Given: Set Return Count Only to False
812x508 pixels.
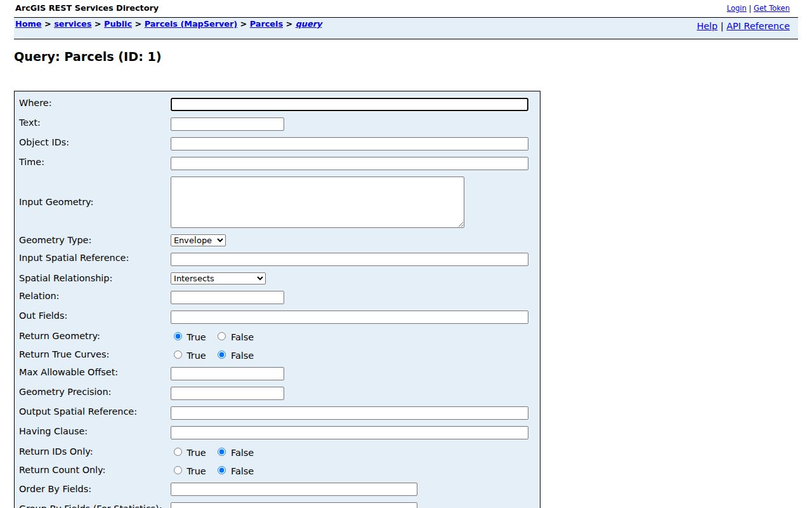Looking at the screenshot, I should pyautogui.click(x=221, y=471).
